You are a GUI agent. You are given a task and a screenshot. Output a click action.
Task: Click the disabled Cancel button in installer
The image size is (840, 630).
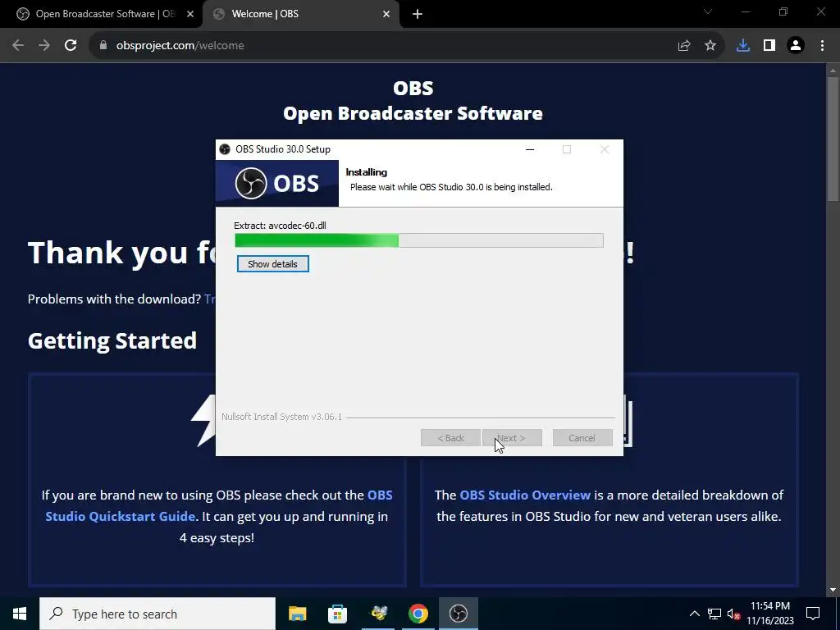point(582,438)
